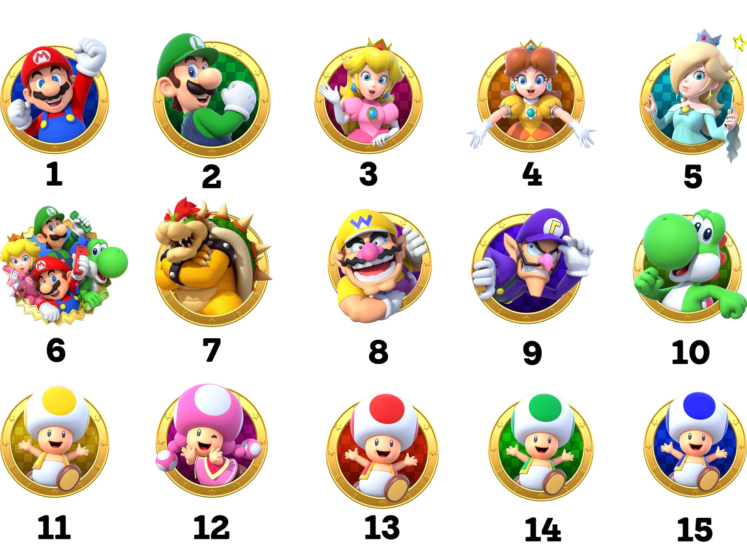Click the Yoshi character icon
The width and height of the screenshot is (747, 560).
[690, 265]
